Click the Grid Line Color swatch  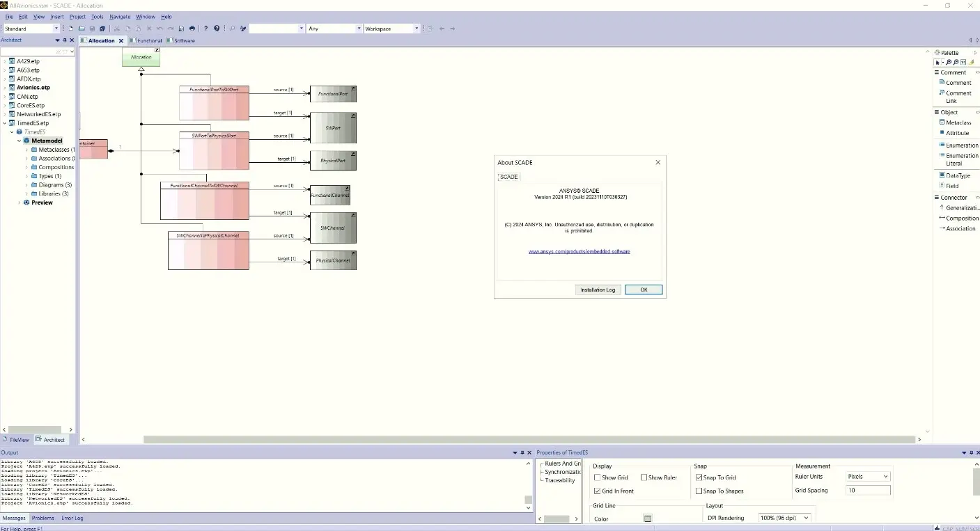click(648, 518)
